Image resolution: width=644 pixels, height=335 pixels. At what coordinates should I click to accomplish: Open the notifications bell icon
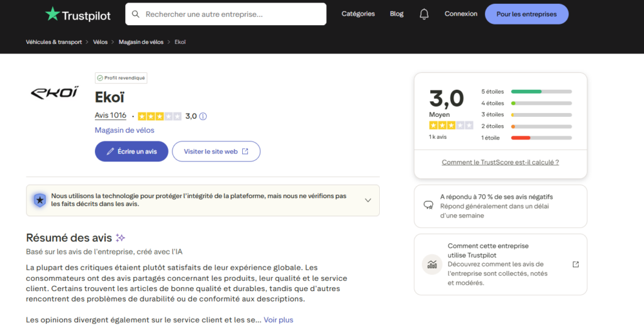point(424,14)
